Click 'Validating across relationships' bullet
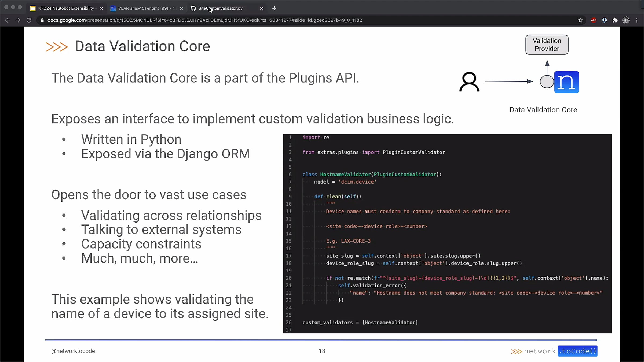 coord(171,215)
